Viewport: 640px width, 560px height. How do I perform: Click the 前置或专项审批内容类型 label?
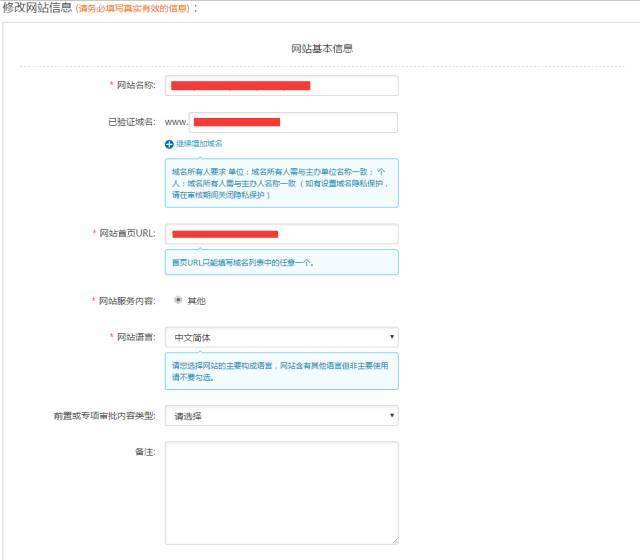[x=104, y=415]
